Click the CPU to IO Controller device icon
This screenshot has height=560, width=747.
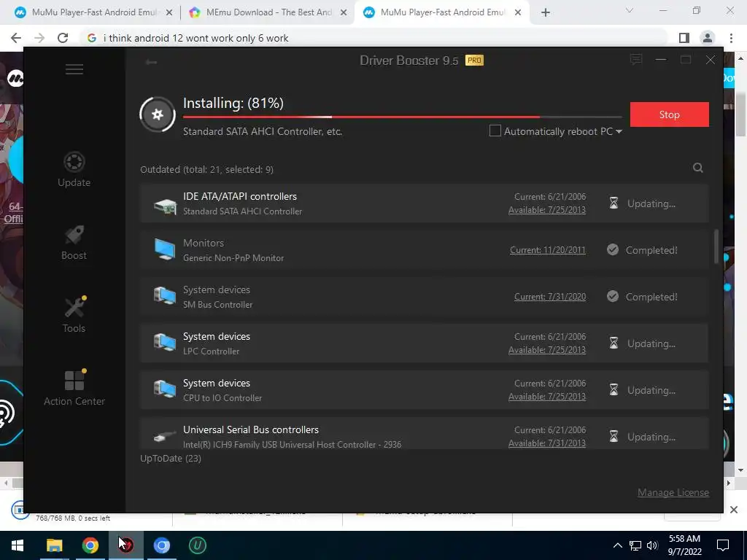click(165, 389)
